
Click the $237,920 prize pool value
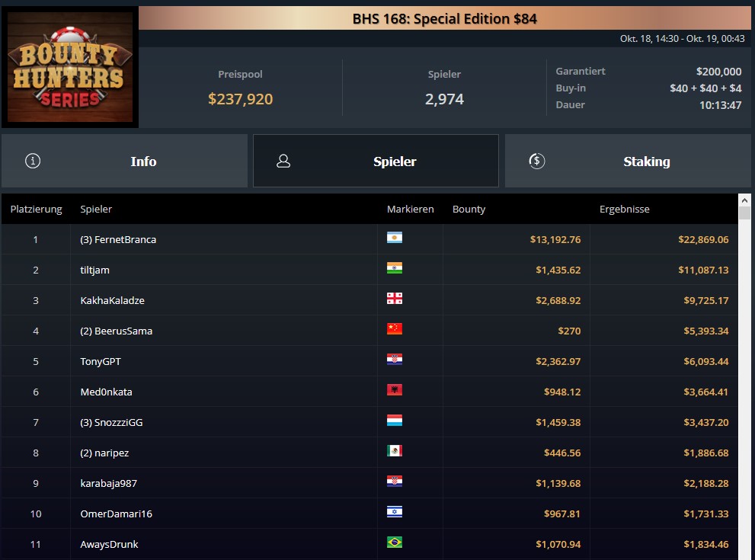coord(240,99)
